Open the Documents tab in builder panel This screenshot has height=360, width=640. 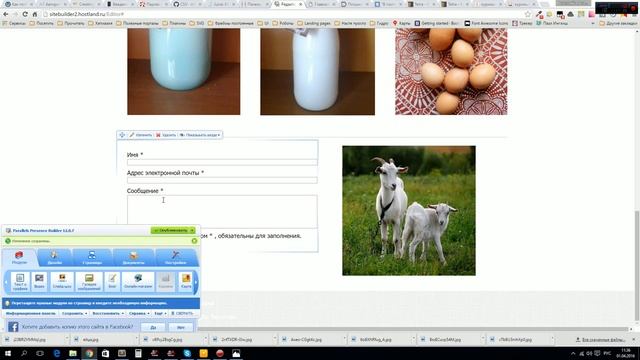tap(133, 258)
